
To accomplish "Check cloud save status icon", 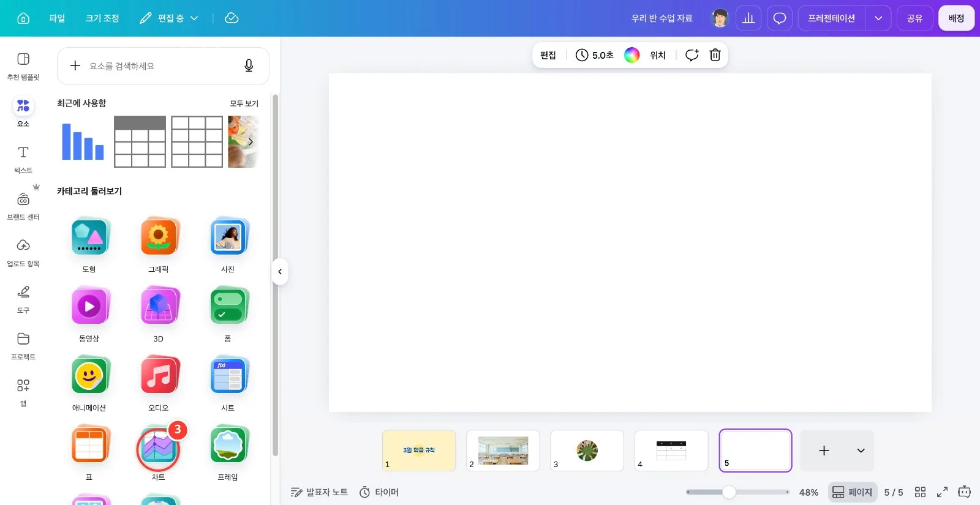I will pyautogui.click(x=232, y=18).
